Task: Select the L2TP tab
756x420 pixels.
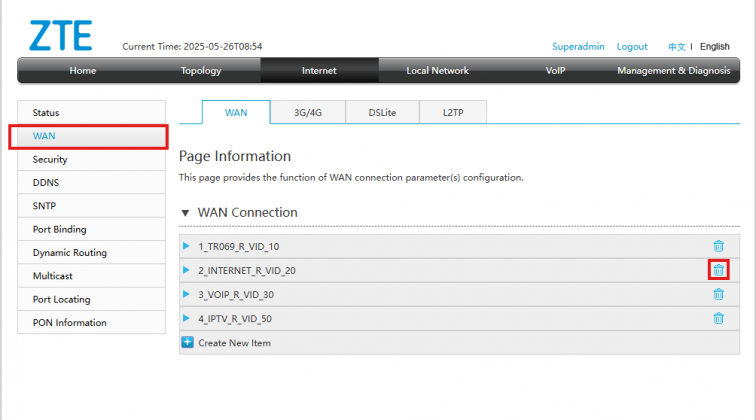Action: pos(453,113)
